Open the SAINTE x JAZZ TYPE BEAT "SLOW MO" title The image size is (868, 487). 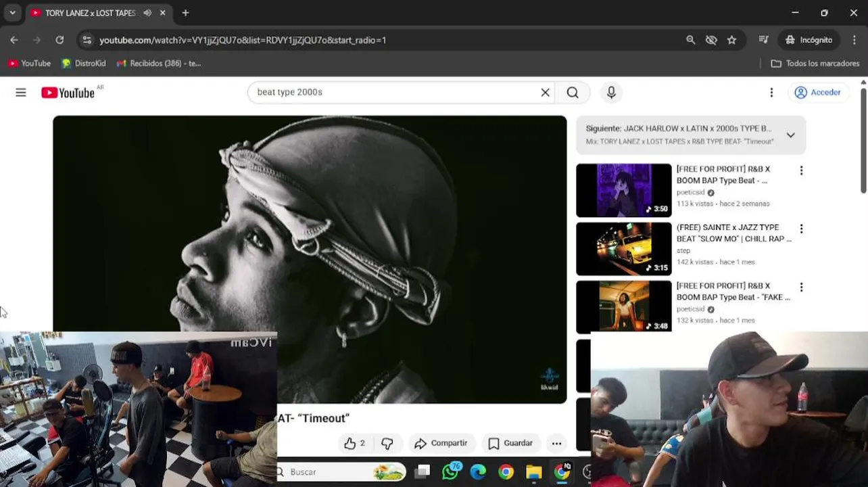click(733, 233)
